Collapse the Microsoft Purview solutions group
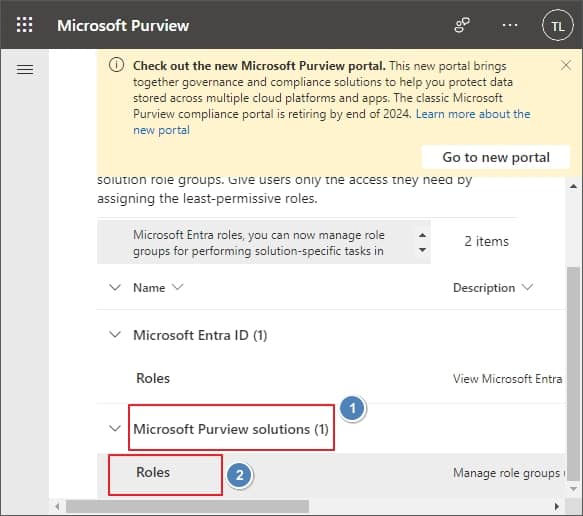Viewport: 583px width, 516px height. point(115,428)
